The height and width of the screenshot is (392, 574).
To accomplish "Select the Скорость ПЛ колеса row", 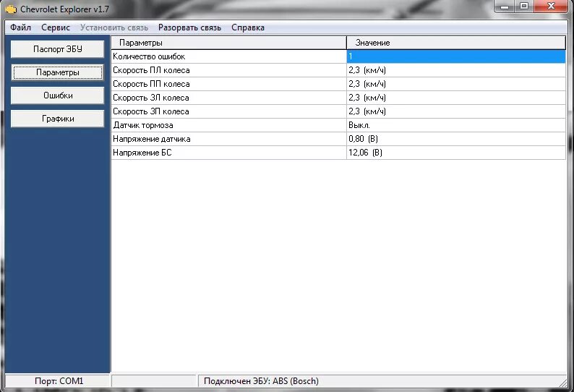I will point(338,70).
